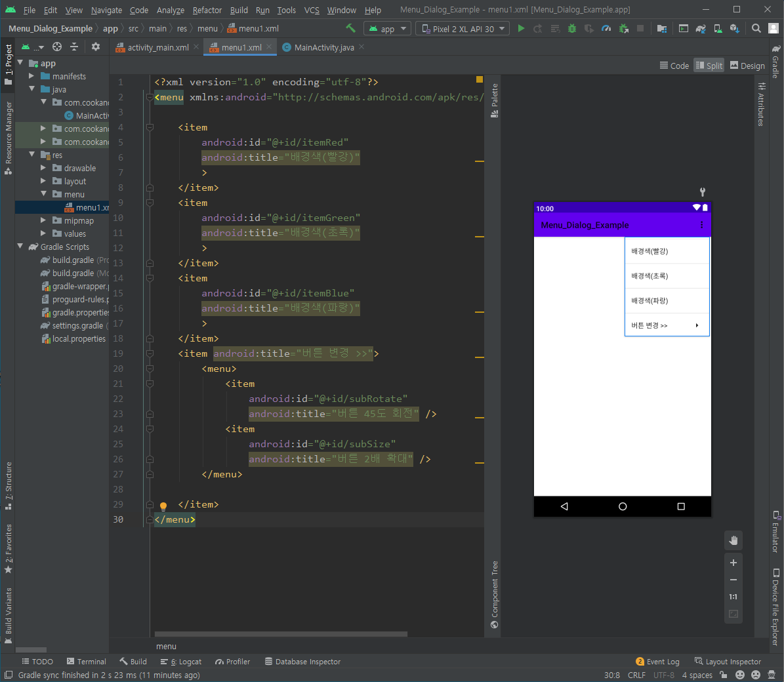The width and height of the screenshot is (784, 682).
Task: Open project panel settings gear icon
Action: point(96,47)
